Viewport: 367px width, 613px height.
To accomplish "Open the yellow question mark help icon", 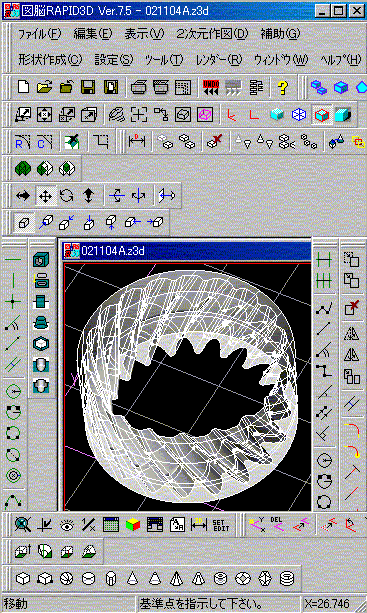I will (282, 87).
